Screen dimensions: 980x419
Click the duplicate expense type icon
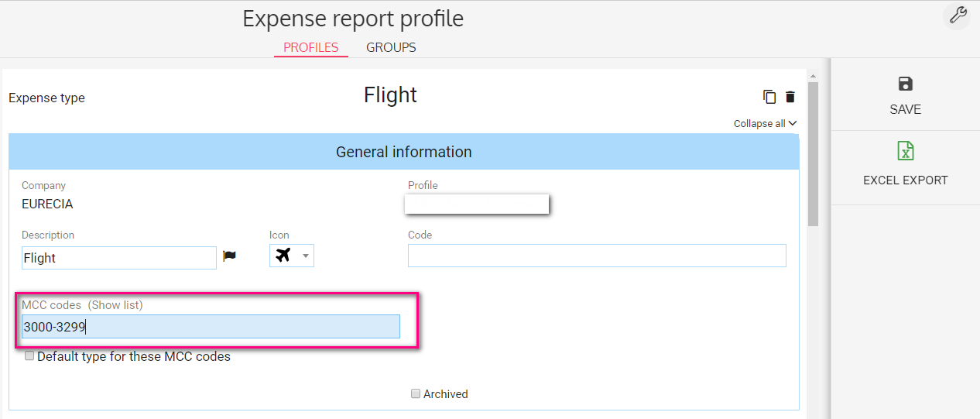point(769,97)
